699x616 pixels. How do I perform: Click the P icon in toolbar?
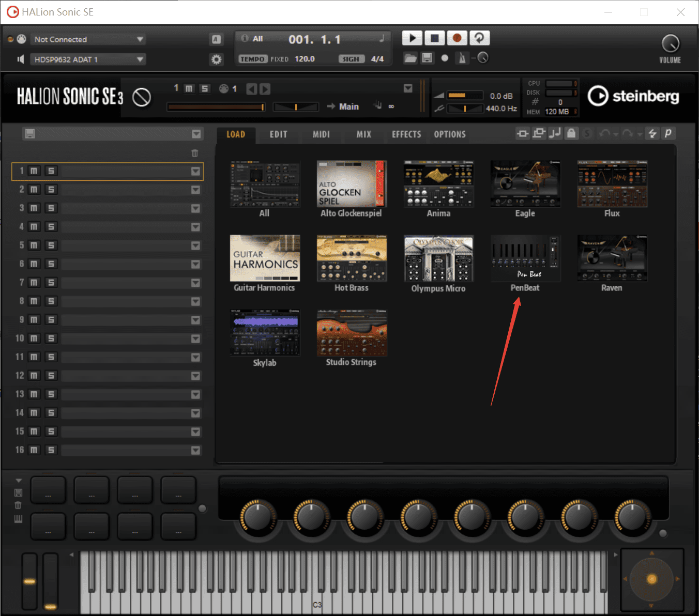tap(668, 134)
